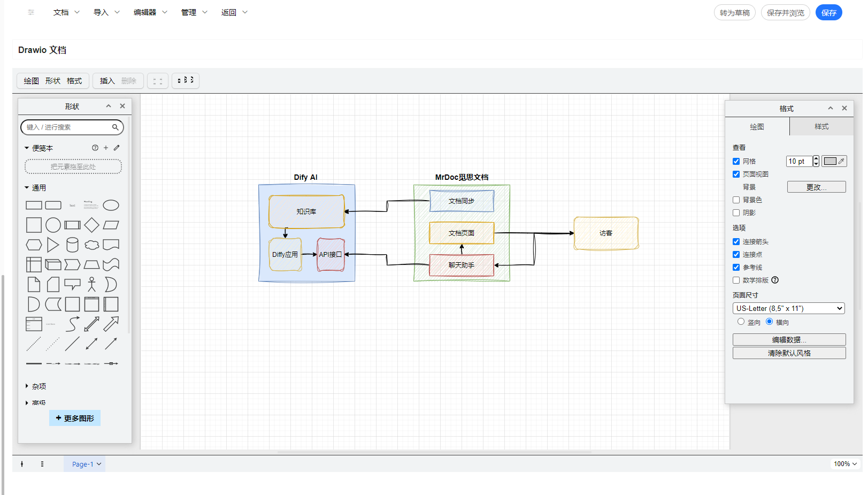Select the cloud shape icon

point(91,245)
